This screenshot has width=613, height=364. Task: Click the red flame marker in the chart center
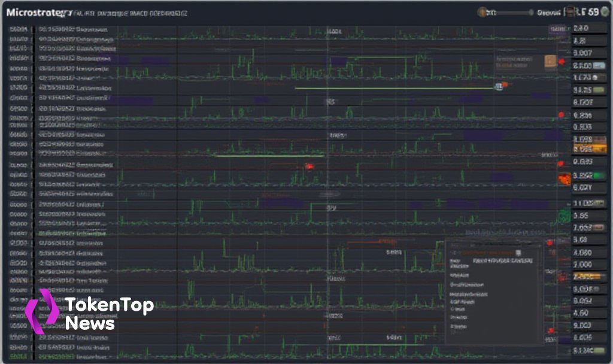(x=309, y=166)
